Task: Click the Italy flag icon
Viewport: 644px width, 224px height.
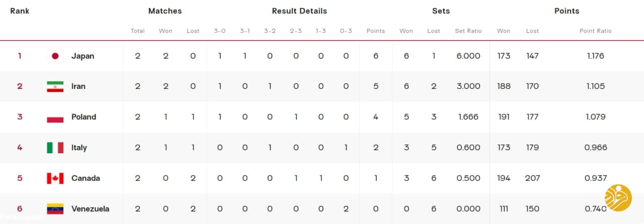Action: [55, 148]
